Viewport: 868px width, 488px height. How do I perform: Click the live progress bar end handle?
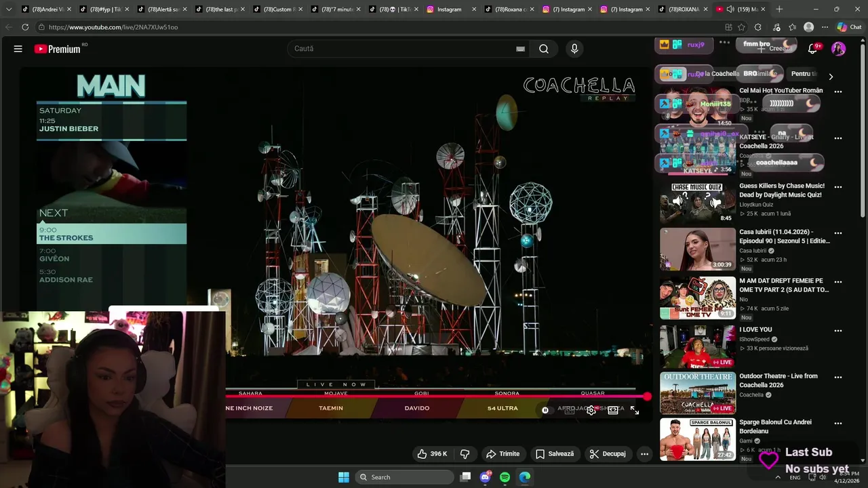(648, 396)
